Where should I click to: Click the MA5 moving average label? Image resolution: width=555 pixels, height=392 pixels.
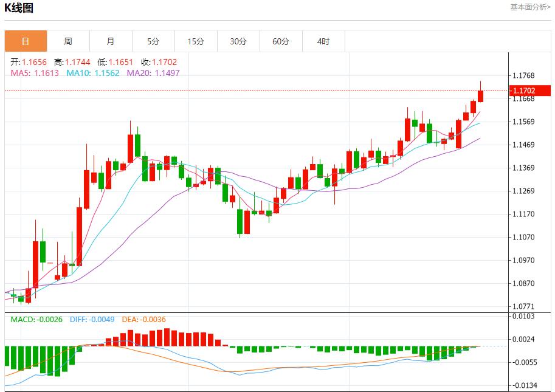[35, 73]
